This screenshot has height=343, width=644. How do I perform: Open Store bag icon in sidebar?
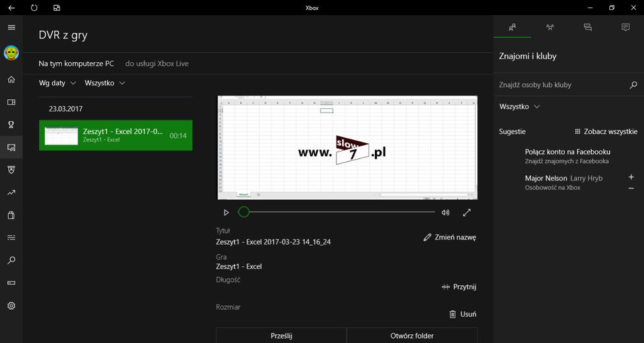click(x=11, y=215)
